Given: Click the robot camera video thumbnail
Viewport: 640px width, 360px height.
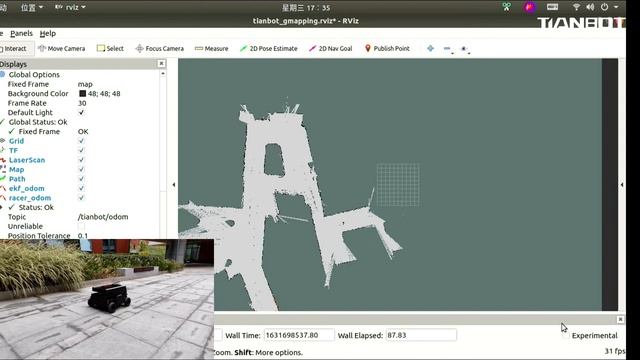Looking at the screenshot, I should tap(107, 299).
